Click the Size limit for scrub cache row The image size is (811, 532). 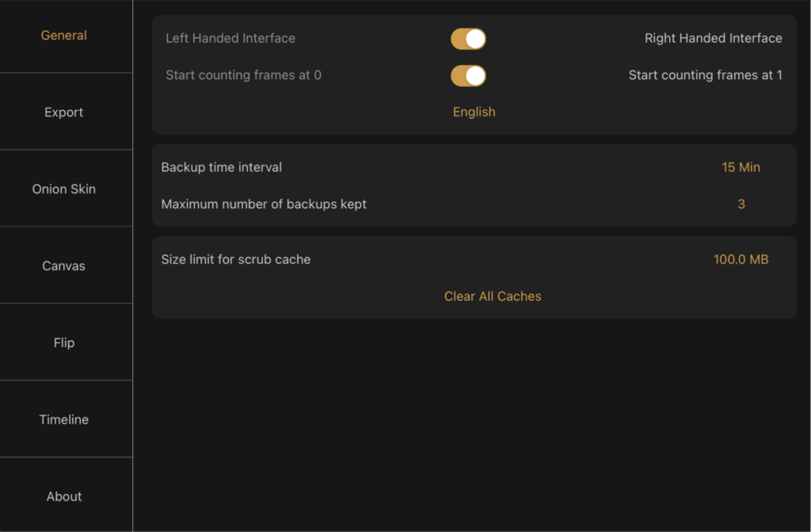[474, 260]
